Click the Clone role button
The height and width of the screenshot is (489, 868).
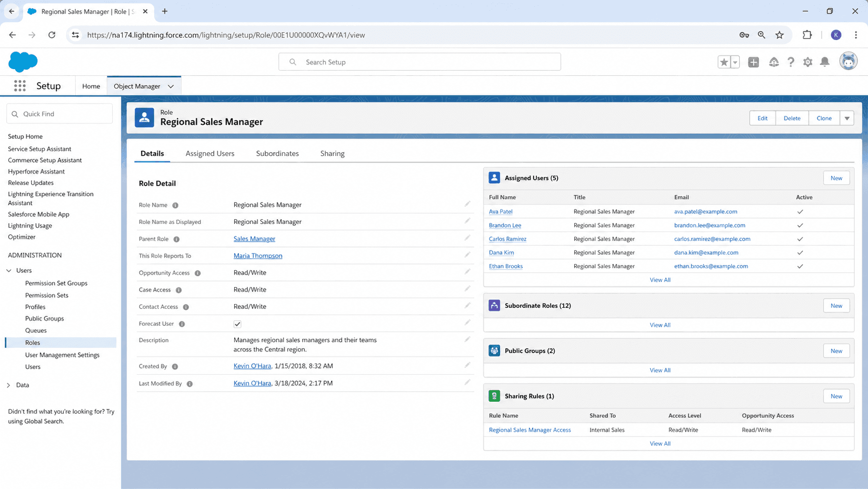824,118
